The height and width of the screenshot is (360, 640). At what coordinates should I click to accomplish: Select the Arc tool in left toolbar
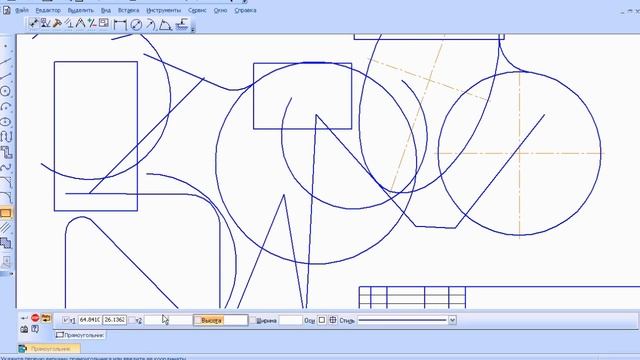pyautogui.click(x=6, y=106)
